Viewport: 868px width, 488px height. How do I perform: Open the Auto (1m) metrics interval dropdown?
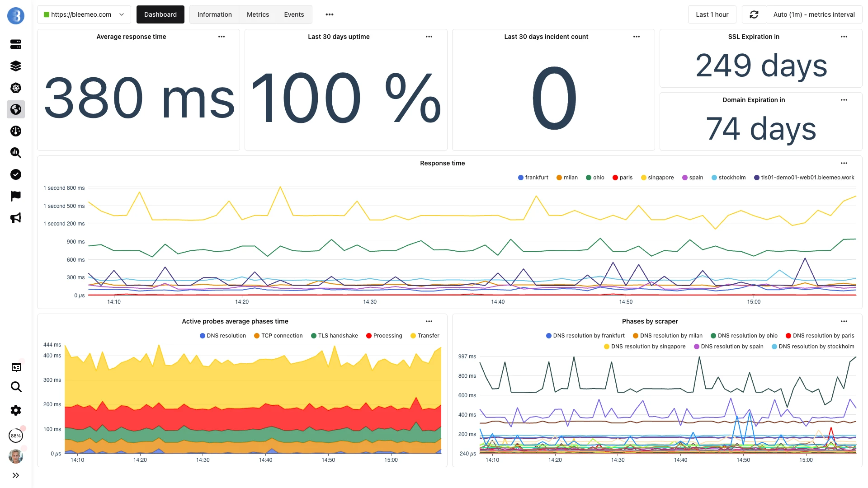pyautogui.click(x=813, y=14)
